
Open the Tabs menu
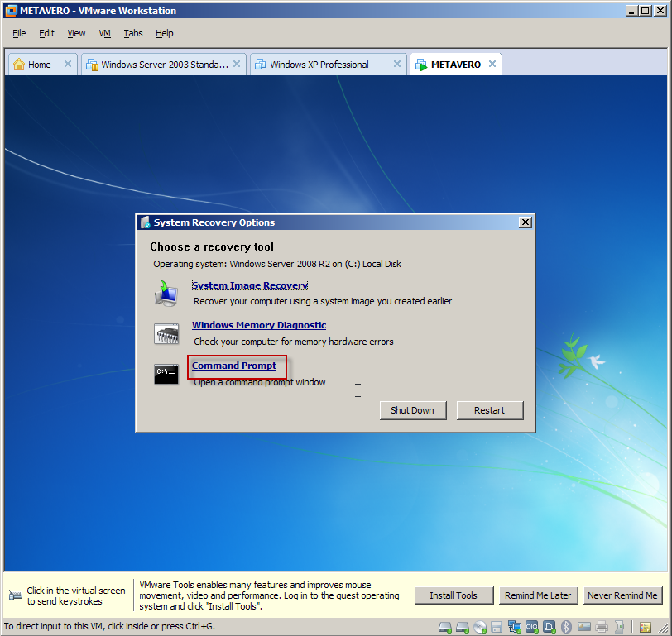133,33
